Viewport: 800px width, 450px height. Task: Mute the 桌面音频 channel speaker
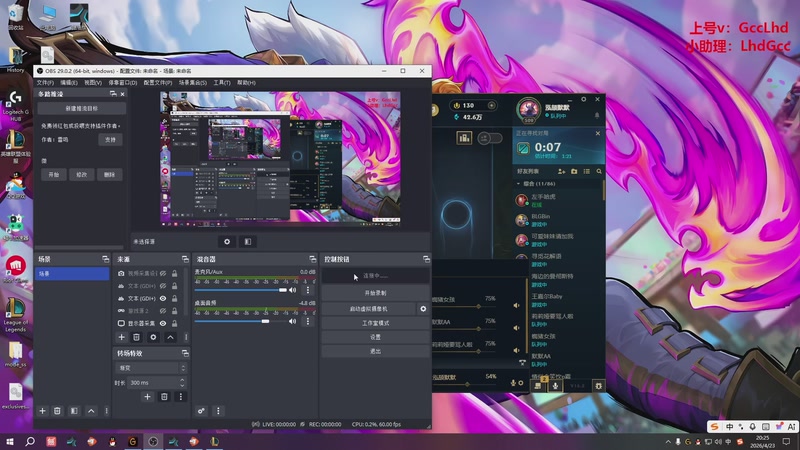(x=292, y=321)
